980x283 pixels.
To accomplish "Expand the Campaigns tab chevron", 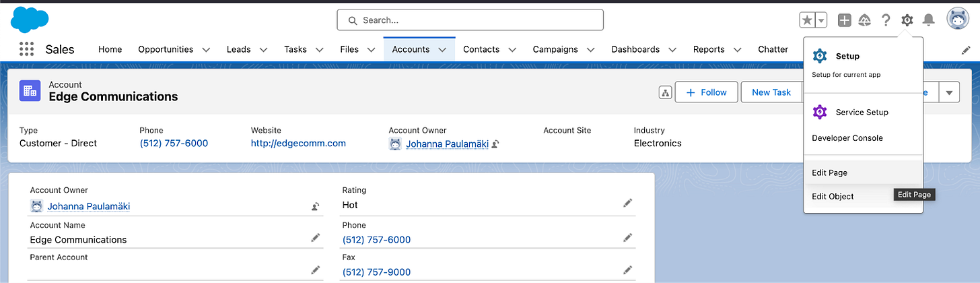I will (590, 50).
